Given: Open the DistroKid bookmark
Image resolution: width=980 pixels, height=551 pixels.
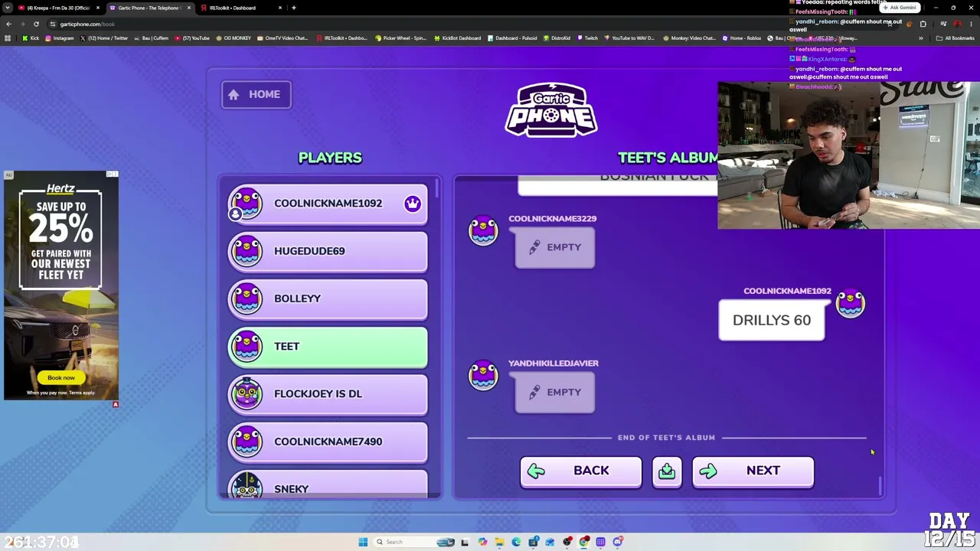Looking at the screenshot, I should (557, 38).
